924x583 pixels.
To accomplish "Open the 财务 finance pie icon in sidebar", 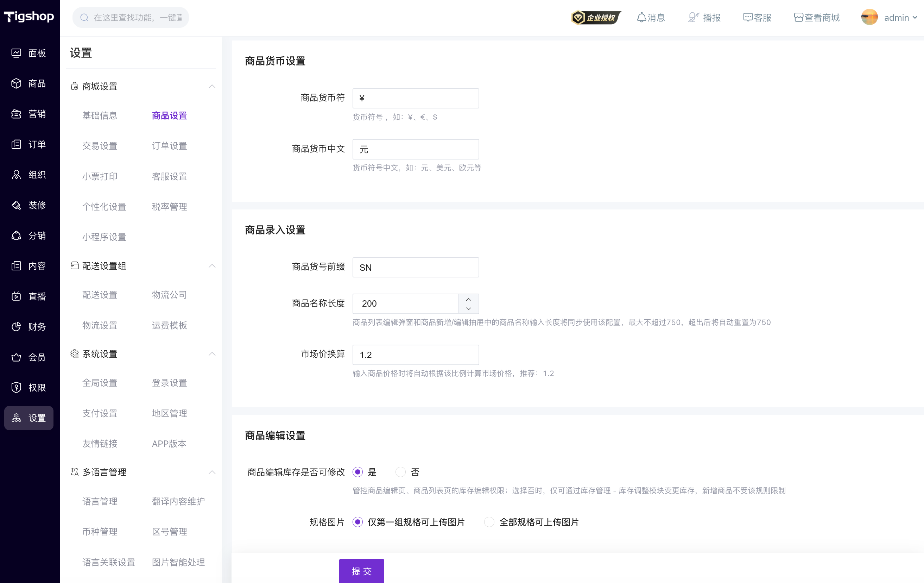I will (16, 327).
